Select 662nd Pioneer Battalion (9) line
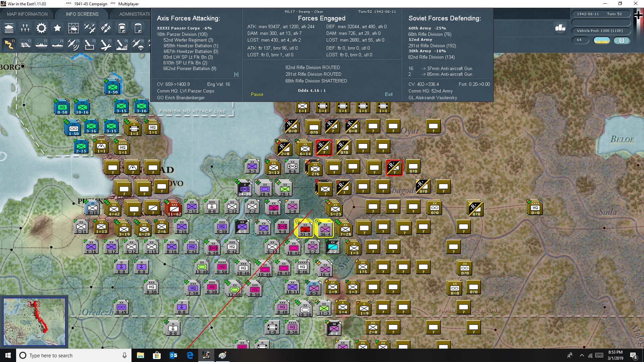The image size is (644, 362). point(190,68)
